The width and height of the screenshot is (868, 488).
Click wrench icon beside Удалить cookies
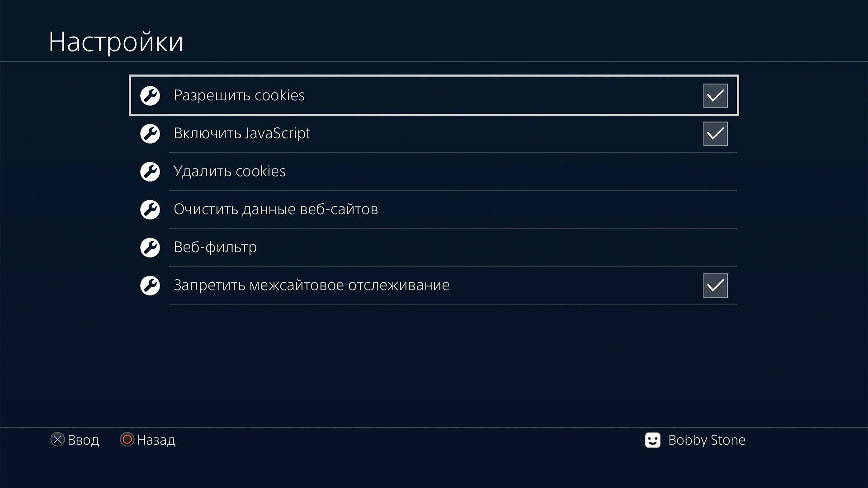click(150, 172)
